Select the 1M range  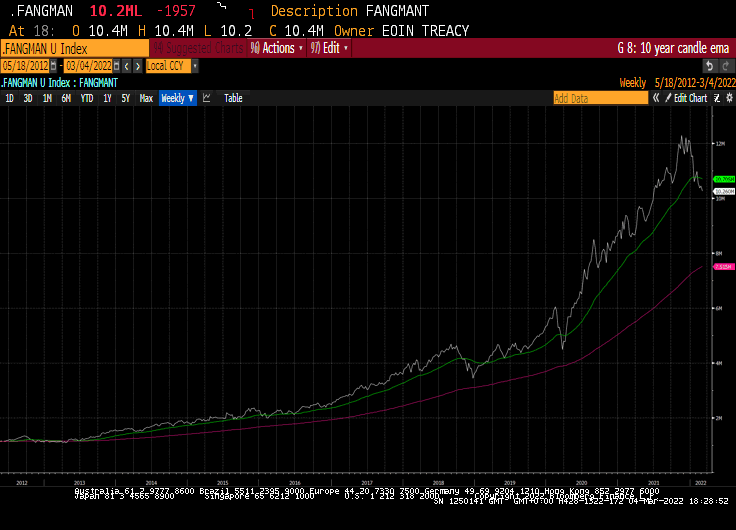[x=47, y=98]
